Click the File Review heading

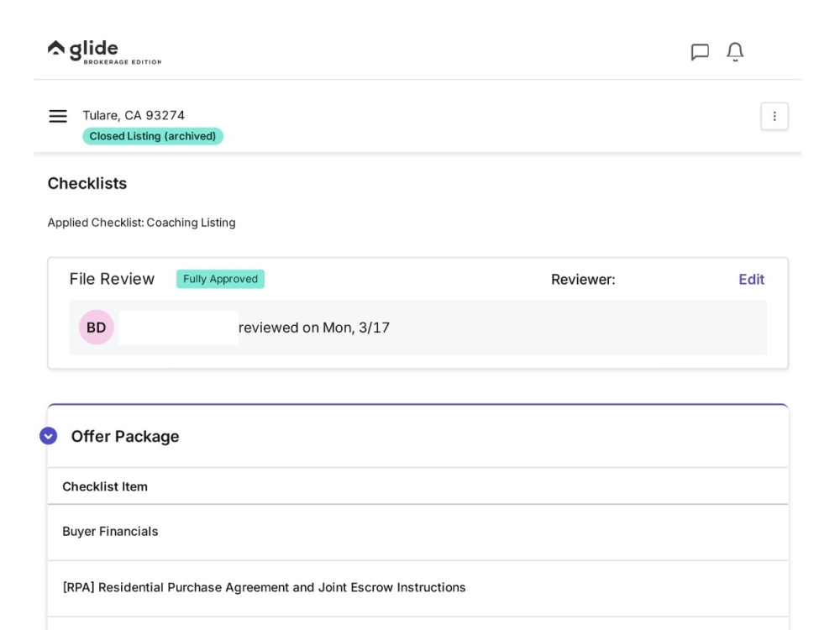click(112, 279)
